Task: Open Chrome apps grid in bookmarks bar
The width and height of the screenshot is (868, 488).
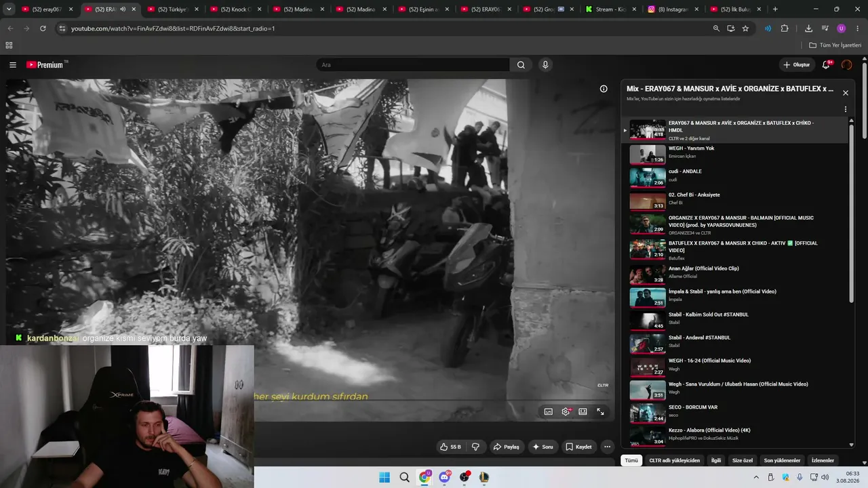Action: pyautogui.click(x=9, y=45)
